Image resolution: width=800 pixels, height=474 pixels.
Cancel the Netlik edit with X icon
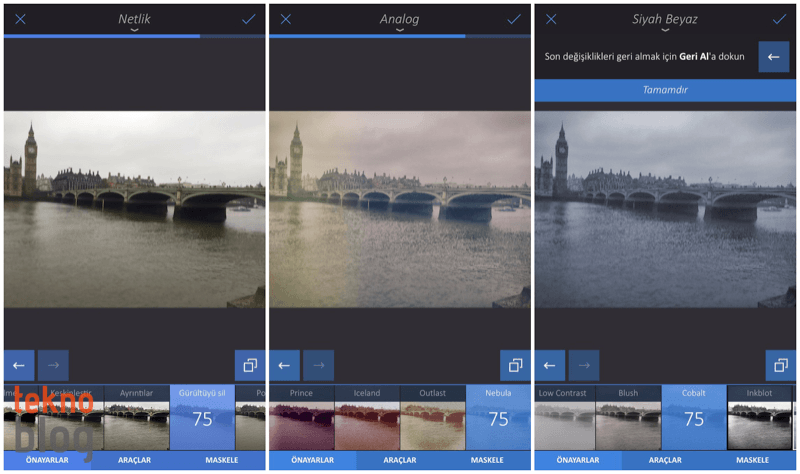(x=20, y=19)
